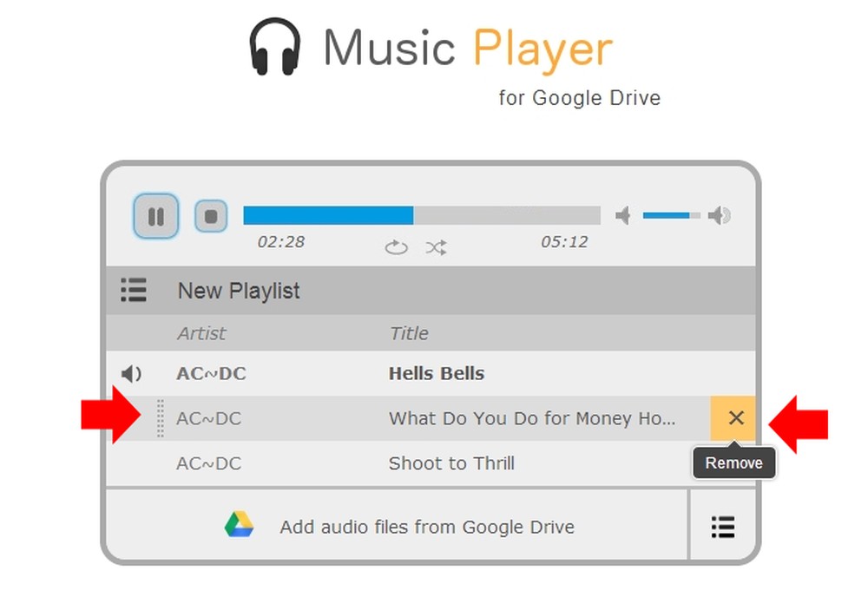
Task: Click the playlist icon next to New Playlist
Action: (x=134, y=291)
